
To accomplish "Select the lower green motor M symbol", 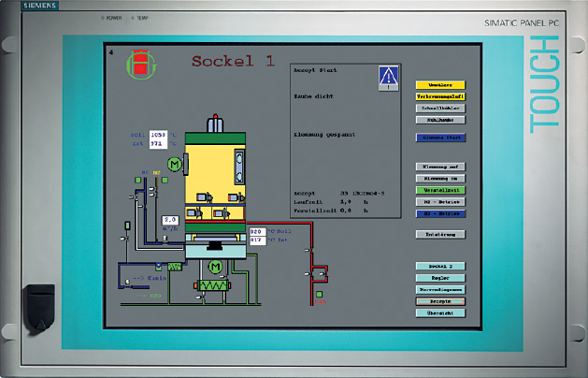I will [x=214, y=269].
